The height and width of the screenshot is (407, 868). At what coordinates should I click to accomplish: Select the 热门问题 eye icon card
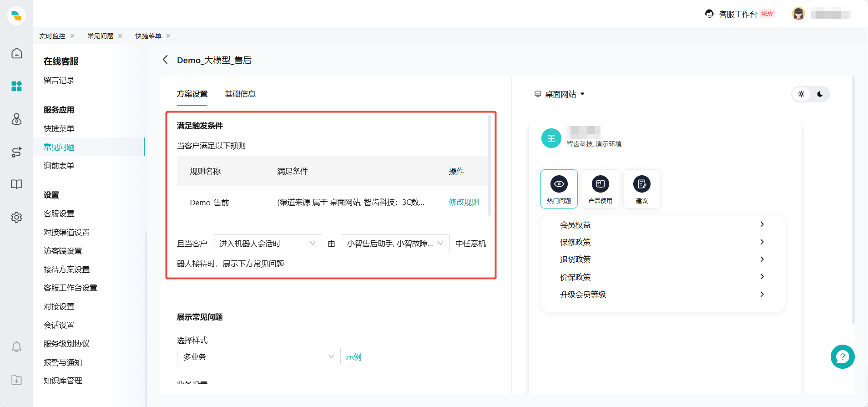pos(559,189)
